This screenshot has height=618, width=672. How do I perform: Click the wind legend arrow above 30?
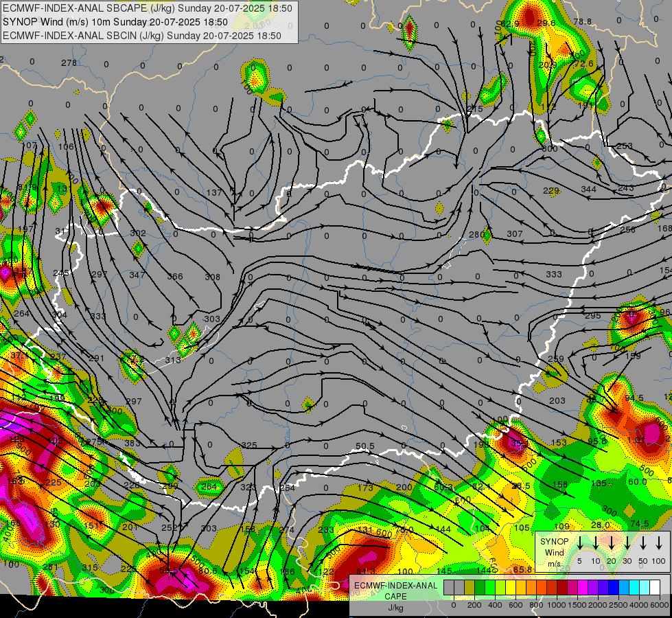pos(627,543)
